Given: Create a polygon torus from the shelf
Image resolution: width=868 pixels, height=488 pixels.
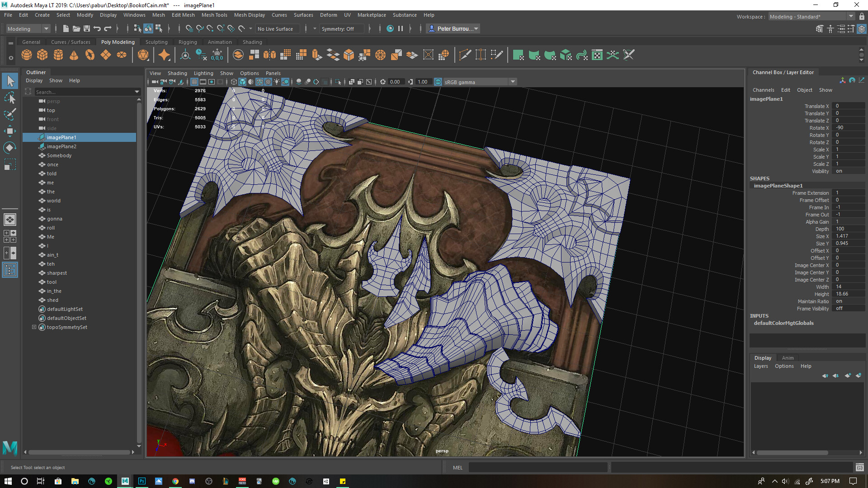Looking at the screenshot, I should (90, 55).
